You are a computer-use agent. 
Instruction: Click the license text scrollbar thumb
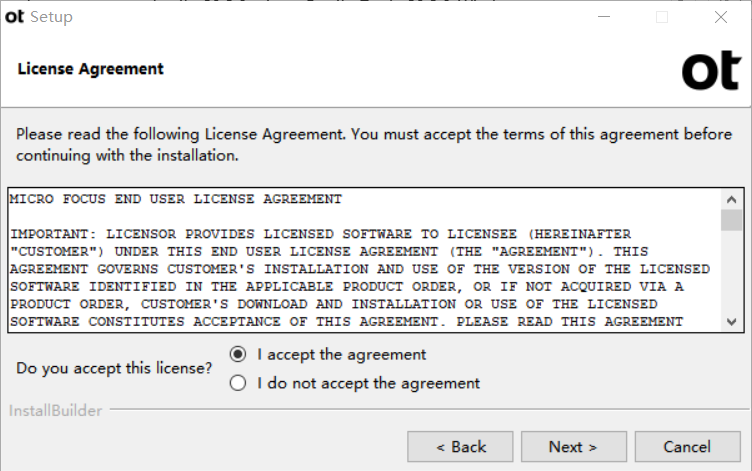[731, 220]
